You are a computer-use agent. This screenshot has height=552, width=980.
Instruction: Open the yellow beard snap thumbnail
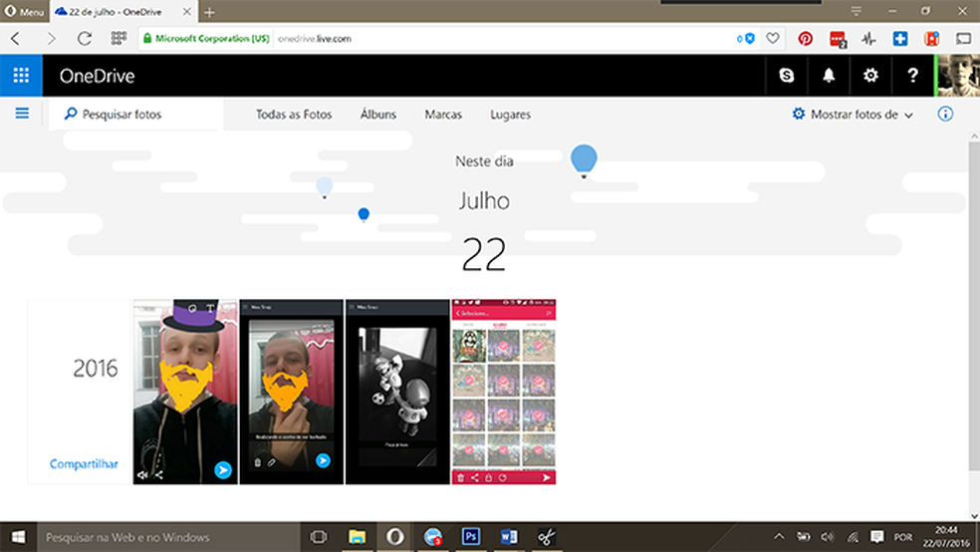(292, 392)
